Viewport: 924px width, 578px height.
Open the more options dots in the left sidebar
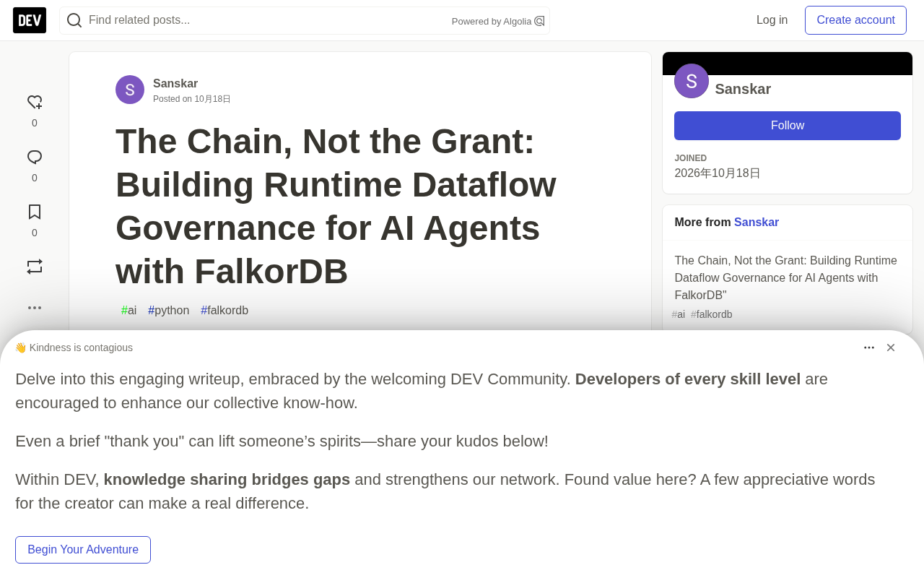[35, 308]
